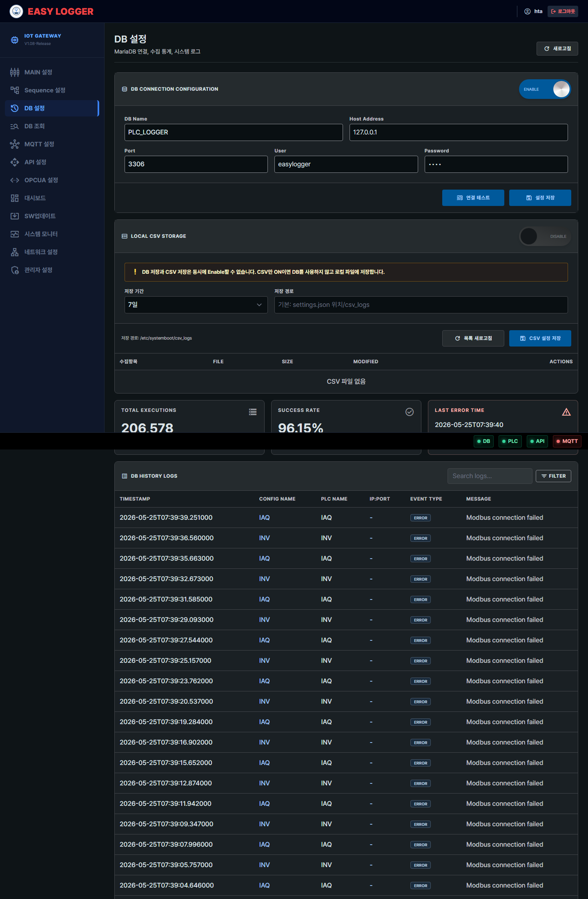588x899 pixels.
Task: Click the IAQ config link in first row
Action: click(x=264, y=518)
